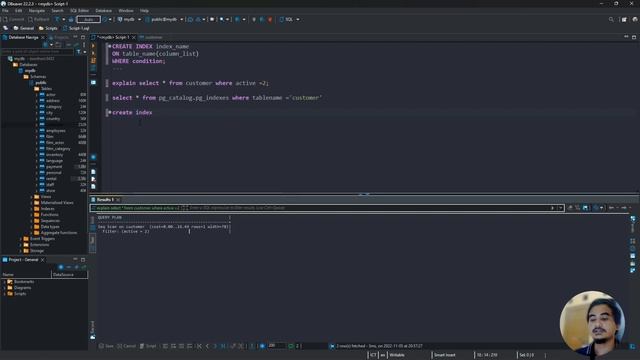Expand the store table node

[x=36, y=191]
